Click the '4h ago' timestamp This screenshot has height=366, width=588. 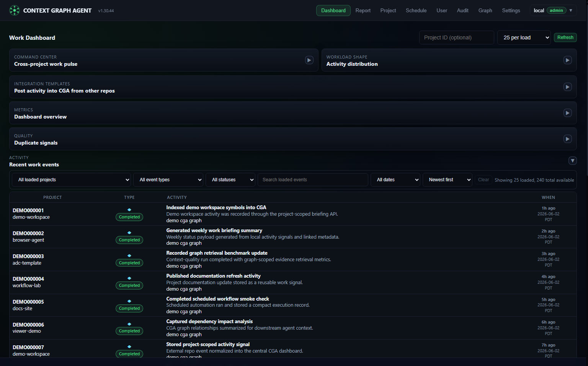point(548,277)
